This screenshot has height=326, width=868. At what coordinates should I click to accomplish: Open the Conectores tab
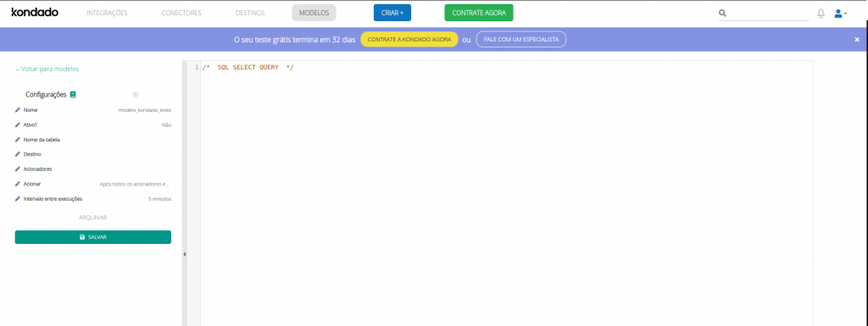click(x=181, y=13)
